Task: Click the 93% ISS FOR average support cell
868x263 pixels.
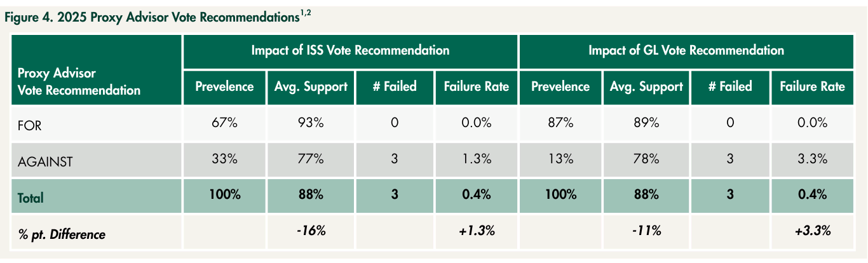Action: click(311, 124)
